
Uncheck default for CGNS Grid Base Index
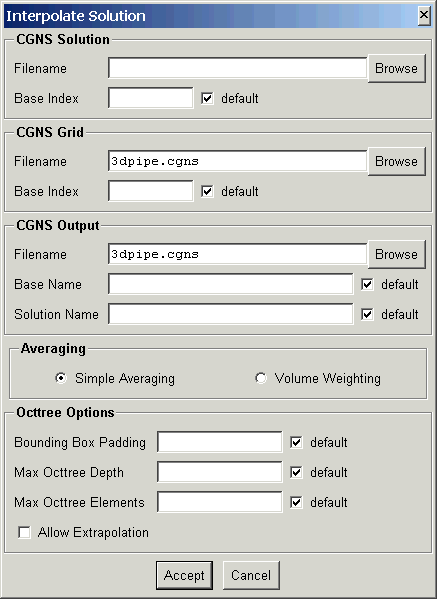(x=207, y=191)
